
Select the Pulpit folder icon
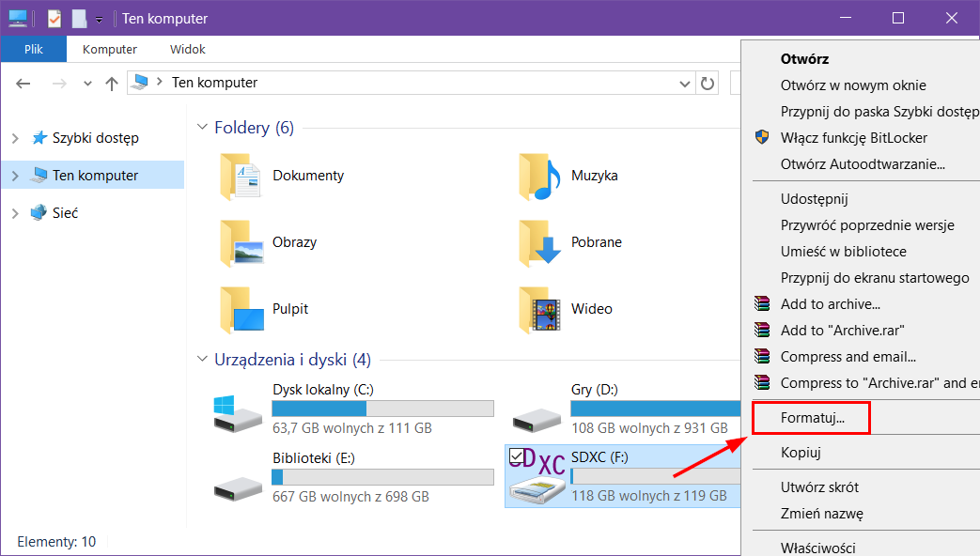point(241,310)
